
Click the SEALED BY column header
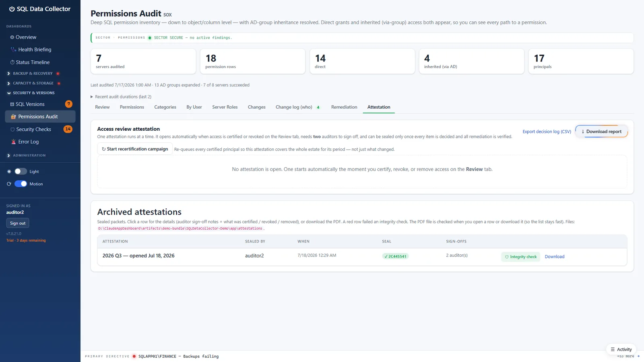(255, 241)
